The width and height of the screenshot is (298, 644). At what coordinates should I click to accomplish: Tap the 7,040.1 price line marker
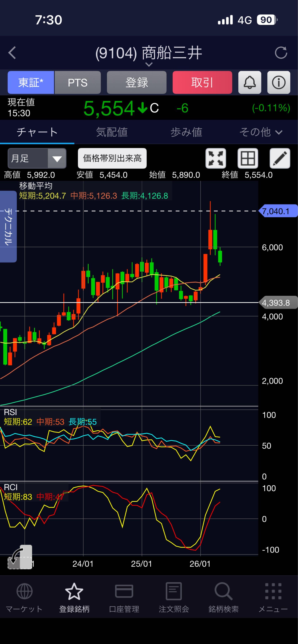pos(278,211)
